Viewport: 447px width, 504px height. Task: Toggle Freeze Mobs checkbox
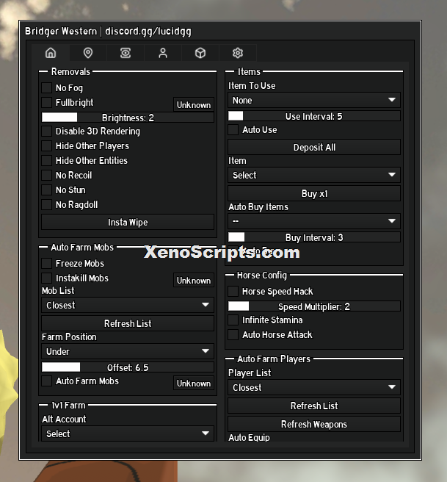coord(46,263)
